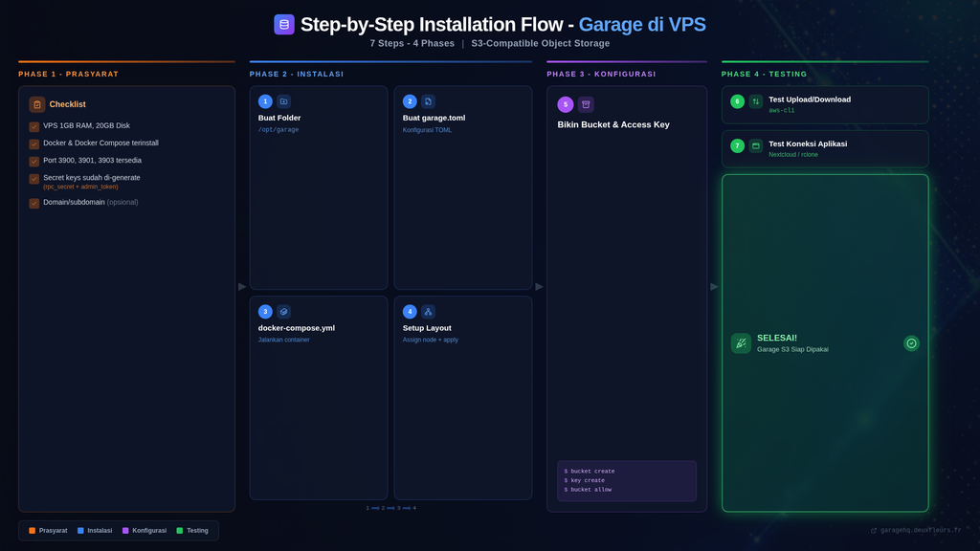Click the green Testing legend swatch
Image resolution: width=980 pixels, height=551 pixels.
coord(180,530)
